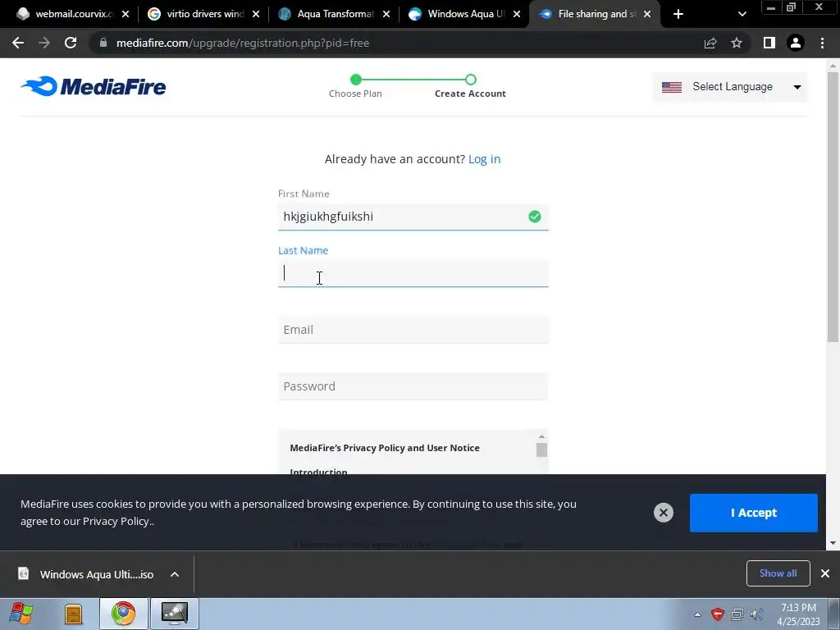Open the Chrome side panel icon

[x=769, y=43]
